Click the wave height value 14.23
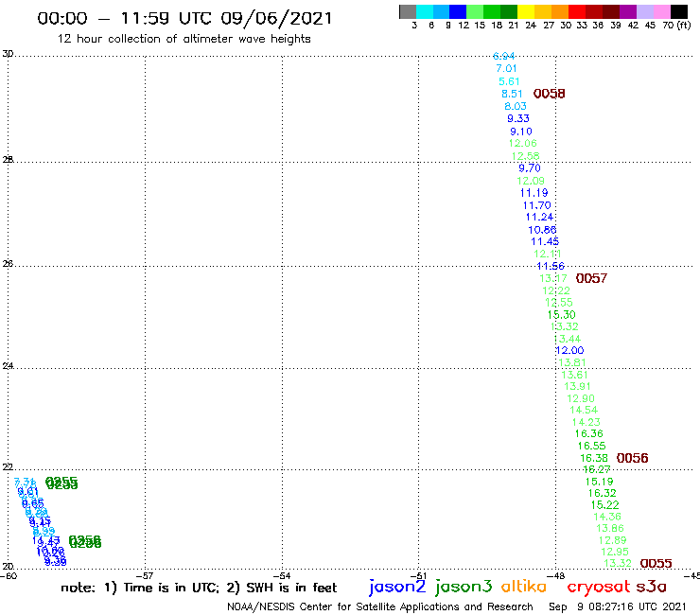 pos(586,422)
